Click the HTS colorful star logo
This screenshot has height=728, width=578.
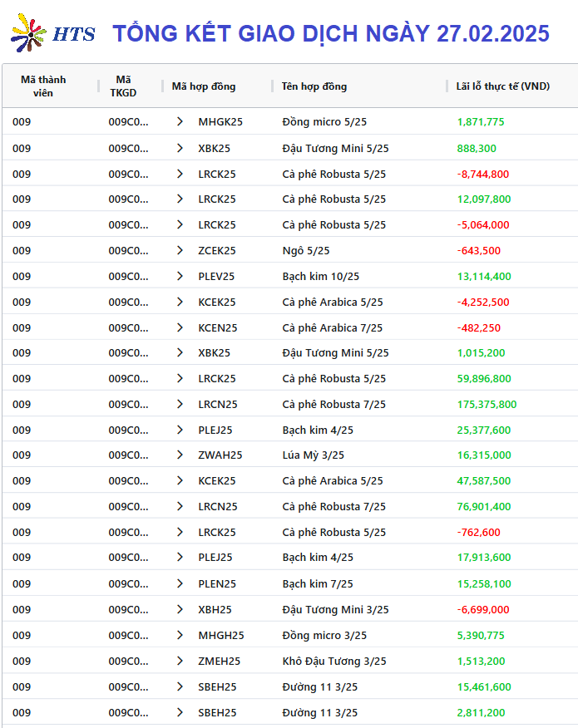(29, 33)
